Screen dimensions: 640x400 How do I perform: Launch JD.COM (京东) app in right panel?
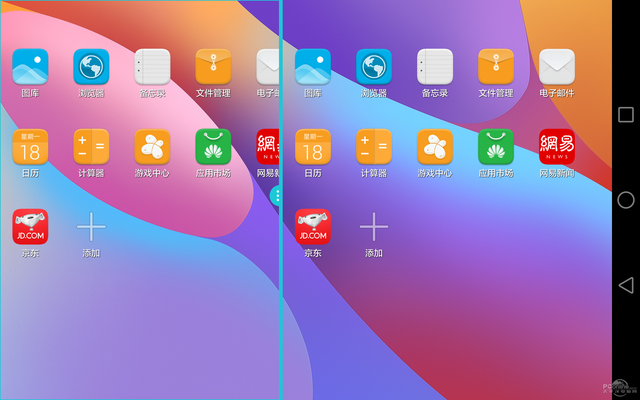coord(313,227)
